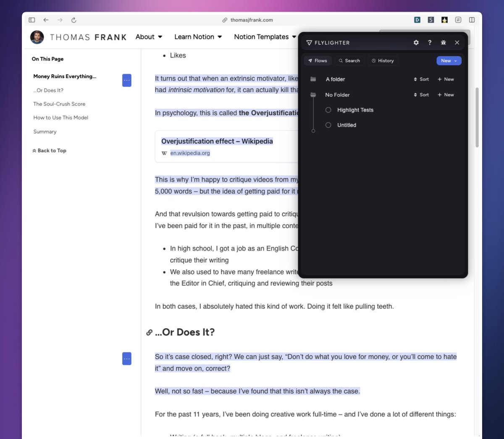Open the reader list extension icon

[x=458, y=20]
